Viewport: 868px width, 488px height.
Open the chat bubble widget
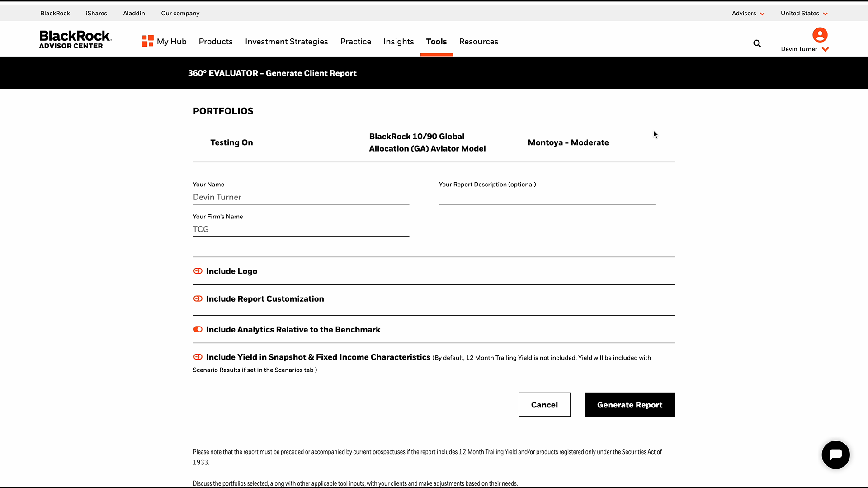(835, 455)
